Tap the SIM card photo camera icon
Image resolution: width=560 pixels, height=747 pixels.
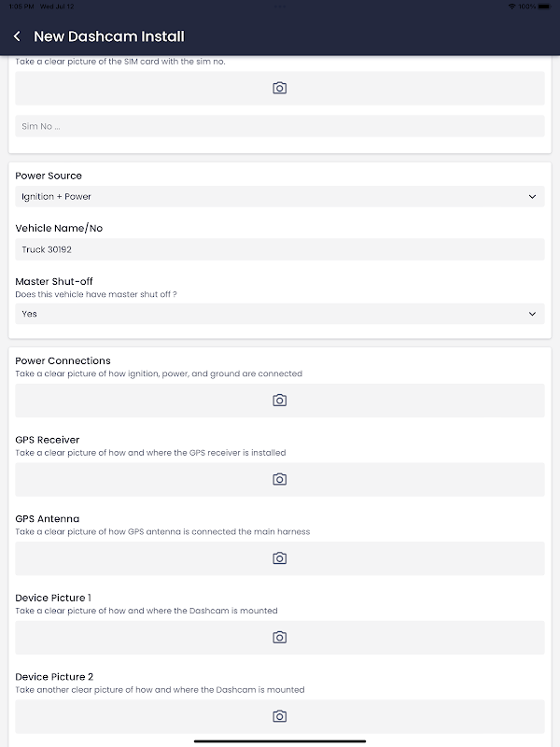(279, 88)
